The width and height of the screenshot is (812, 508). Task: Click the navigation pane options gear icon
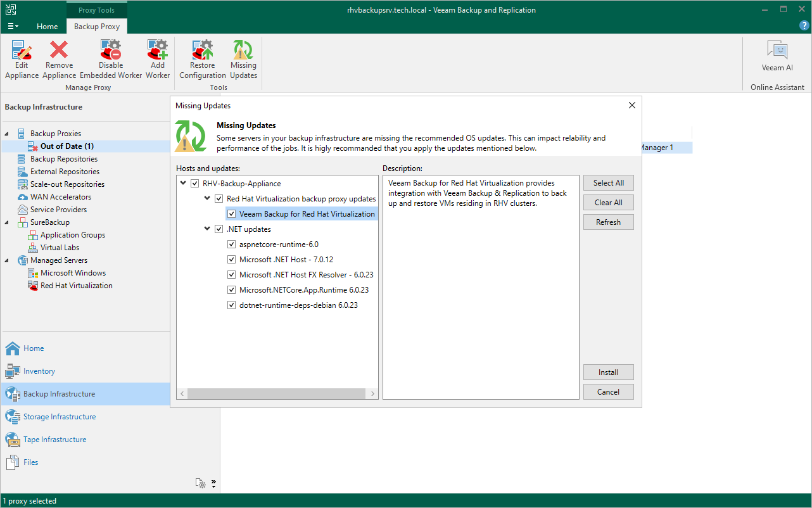(x=201, y=483)
